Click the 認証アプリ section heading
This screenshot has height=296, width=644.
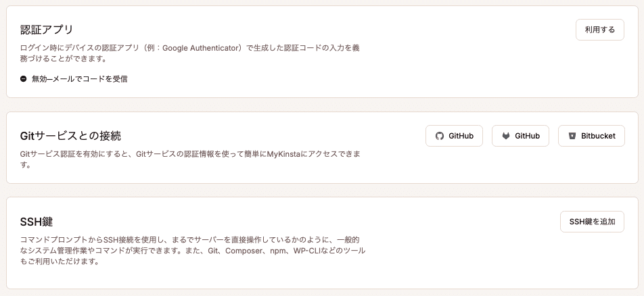(47, 30)
